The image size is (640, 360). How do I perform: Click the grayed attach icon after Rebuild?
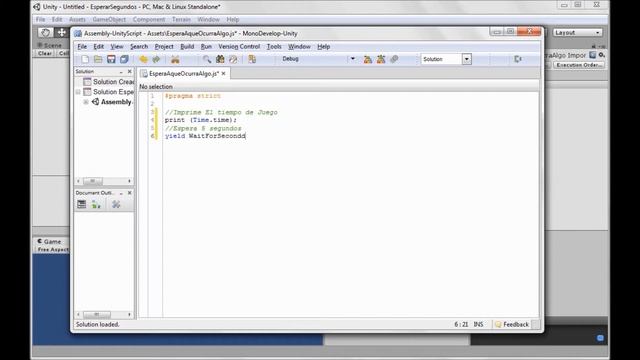pos(394,59)
